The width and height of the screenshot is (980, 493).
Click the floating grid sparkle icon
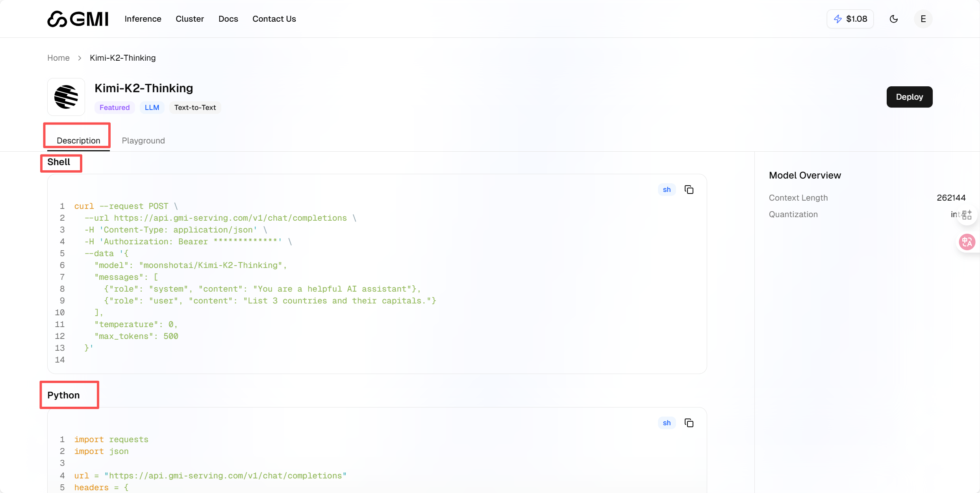tap(967, 215)
